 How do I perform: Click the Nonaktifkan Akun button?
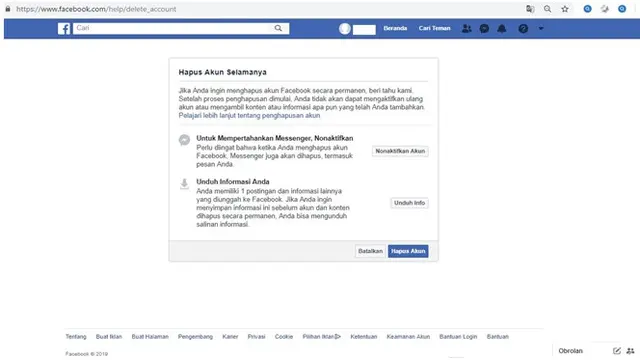click(400, 151)
